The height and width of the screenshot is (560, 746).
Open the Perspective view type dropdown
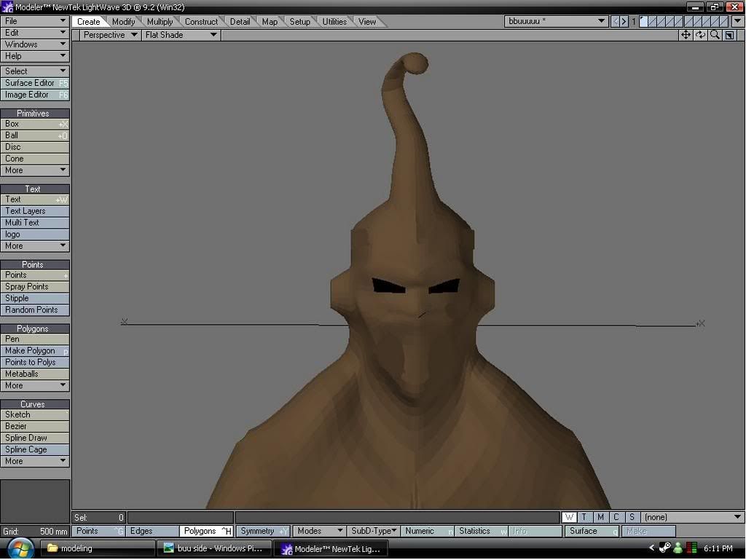coord(110,35)
